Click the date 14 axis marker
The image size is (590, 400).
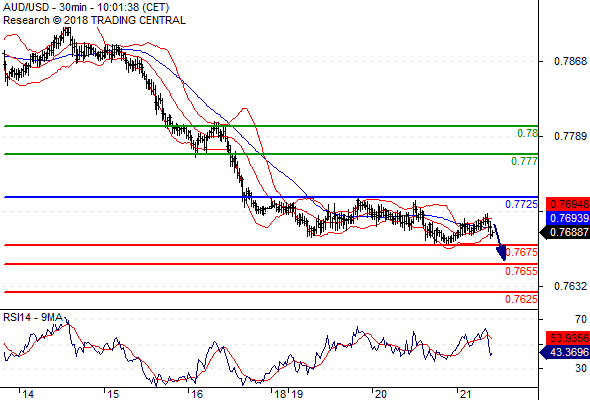pyautogui.click(x=28, y=394)
